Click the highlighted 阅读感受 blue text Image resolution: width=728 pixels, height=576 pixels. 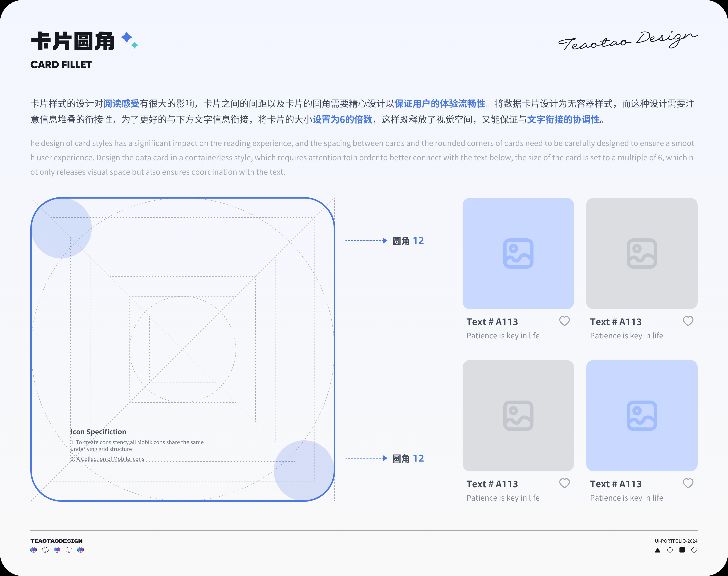[121, 103]
